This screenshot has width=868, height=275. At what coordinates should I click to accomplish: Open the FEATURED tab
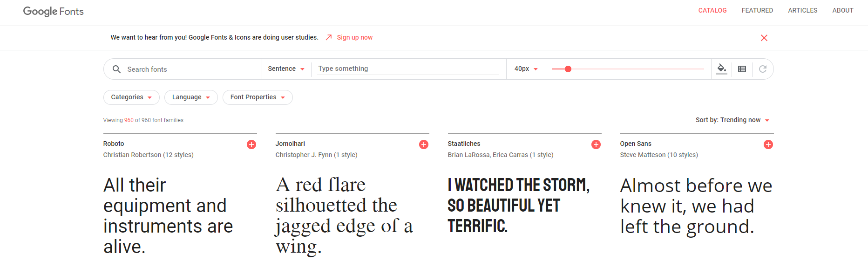(757, 10)
